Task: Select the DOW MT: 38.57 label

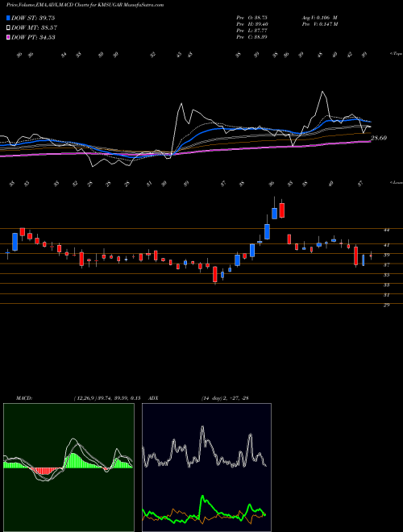Action: (x=34, y=28)
